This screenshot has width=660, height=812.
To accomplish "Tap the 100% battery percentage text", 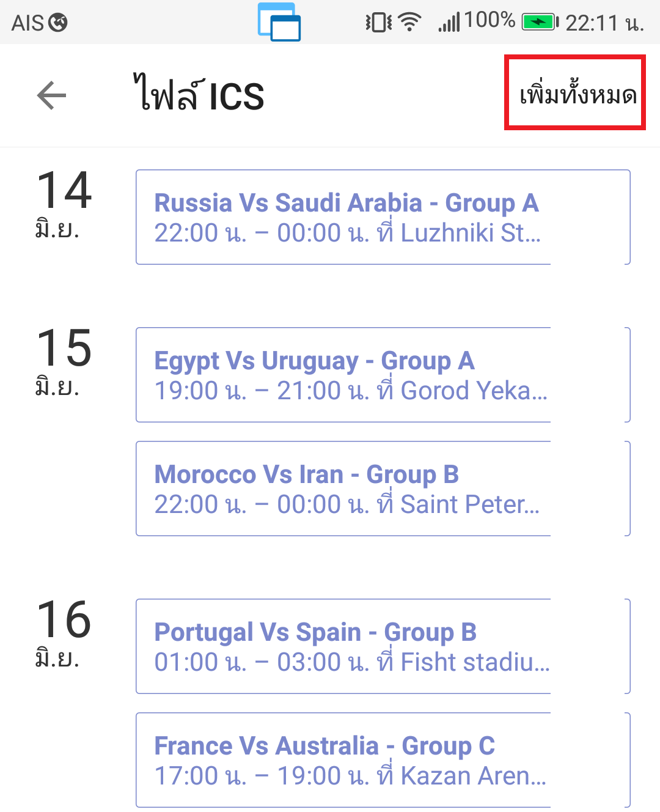I will pos(490,20).
